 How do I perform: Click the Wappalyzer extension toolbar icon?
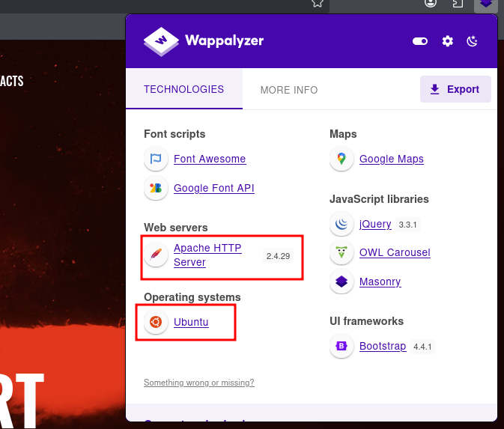pos(486,4)
